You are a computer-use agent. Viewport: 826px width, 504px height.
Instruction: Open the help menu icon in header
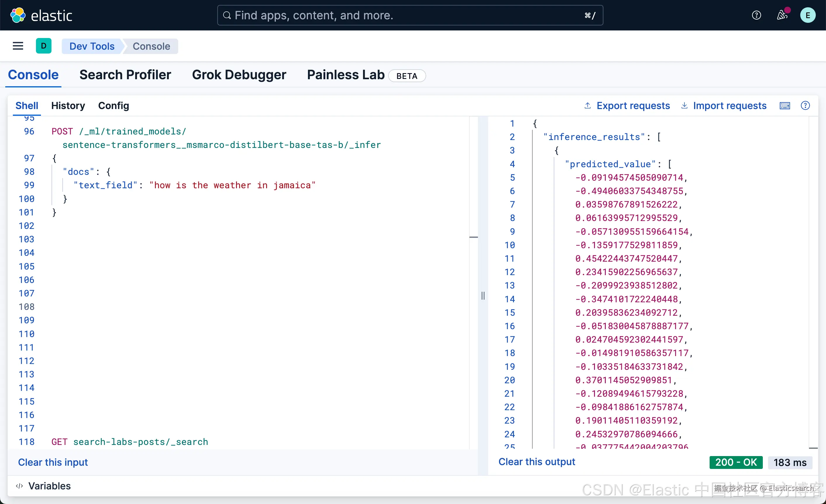point(756,15)
